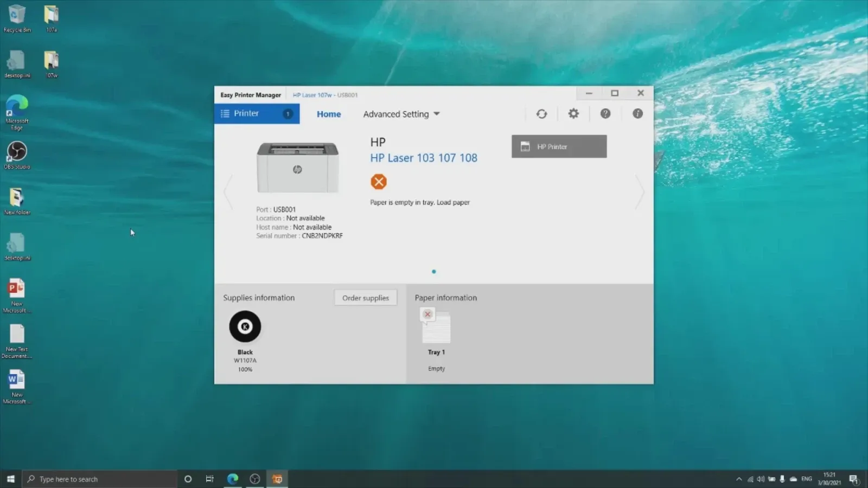Open OBS Studio from the taskbar
Viewport: 868px width, 488px height.
(x=255, y=479)
